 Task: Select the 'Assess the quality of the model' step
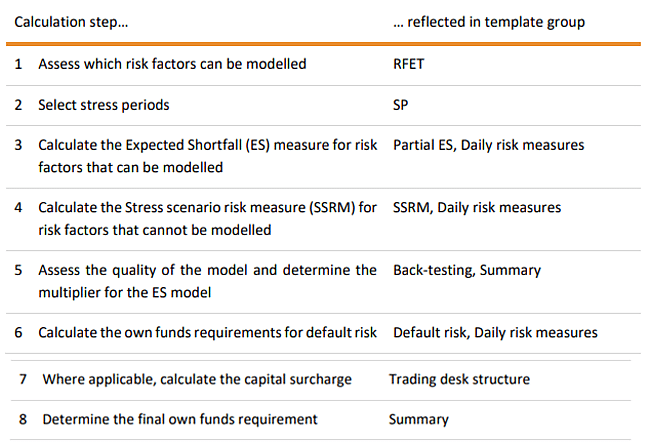click(x=207, y=281)
